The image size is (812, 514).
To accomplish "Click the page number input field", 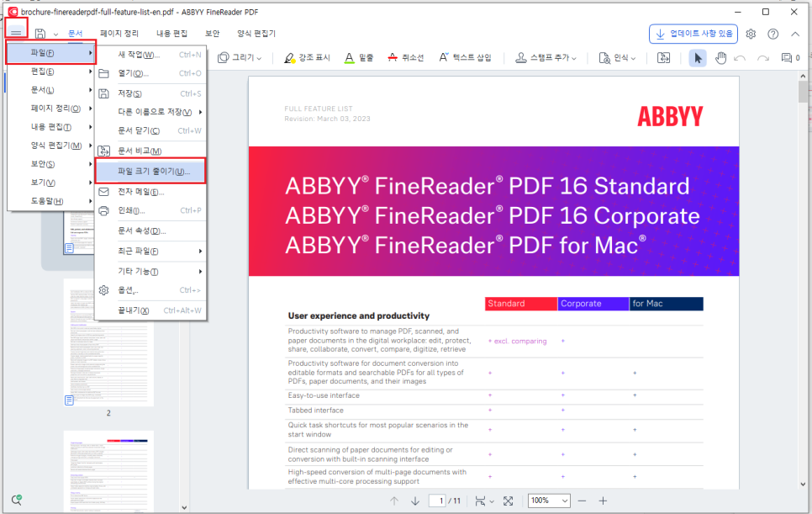I will click(438, 501).
